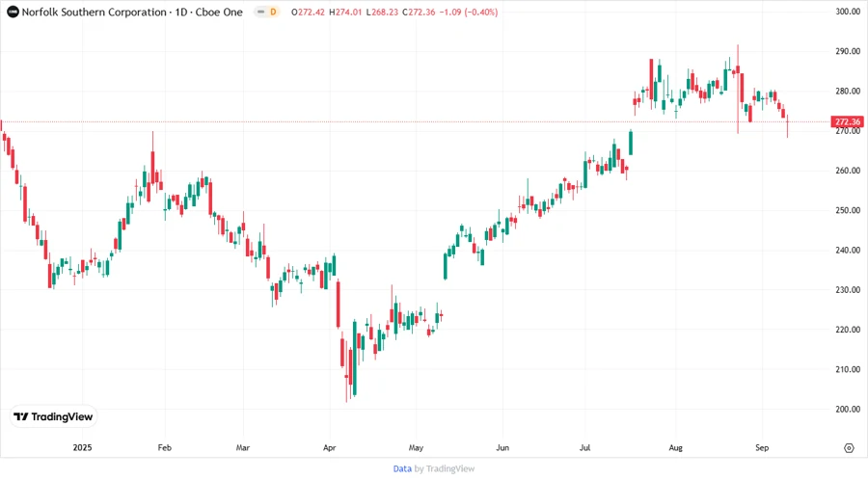The width and height of the screenshot is (868, 480).
Task: Click the Jul time axis label
Action: click(x=584, y=448)
